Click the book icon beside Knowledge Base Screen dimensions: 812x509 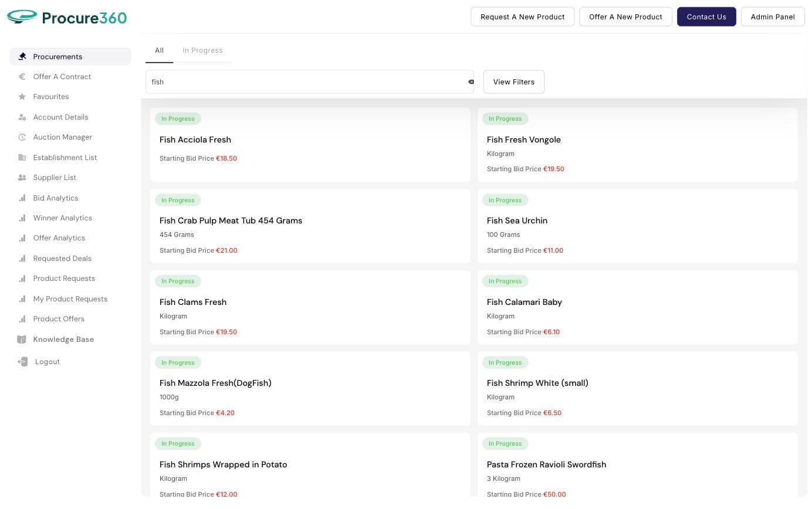click(22, 340)
